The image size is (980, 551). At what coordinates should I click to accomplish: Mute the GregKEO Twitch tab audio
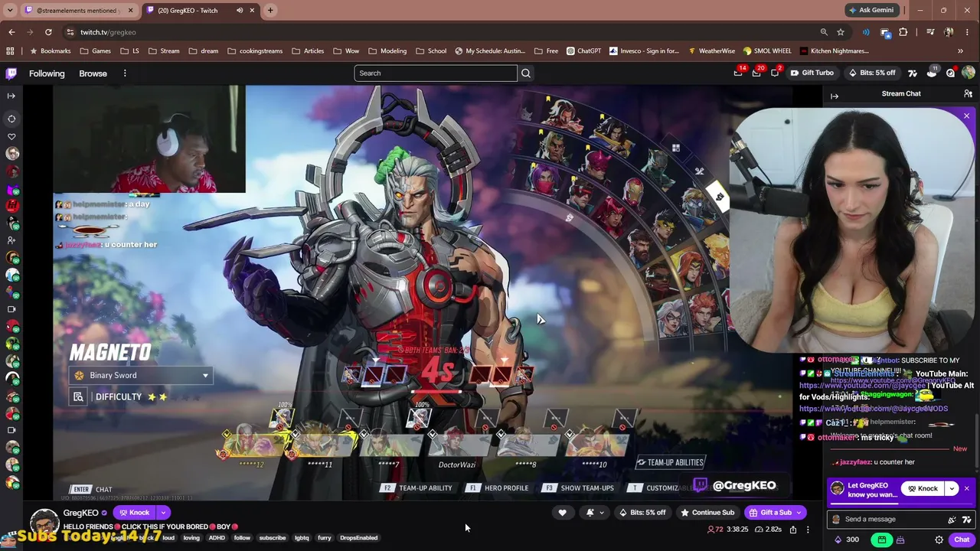pos(240,11)
